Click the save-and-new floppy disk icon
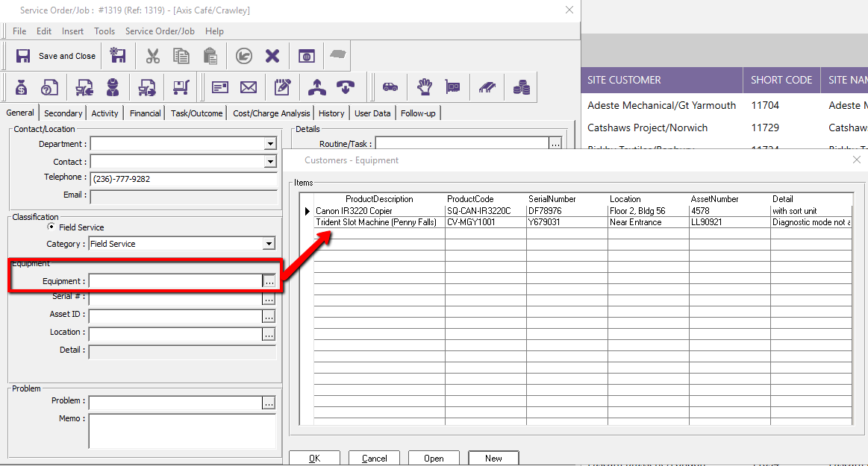 tap(117, 56)
